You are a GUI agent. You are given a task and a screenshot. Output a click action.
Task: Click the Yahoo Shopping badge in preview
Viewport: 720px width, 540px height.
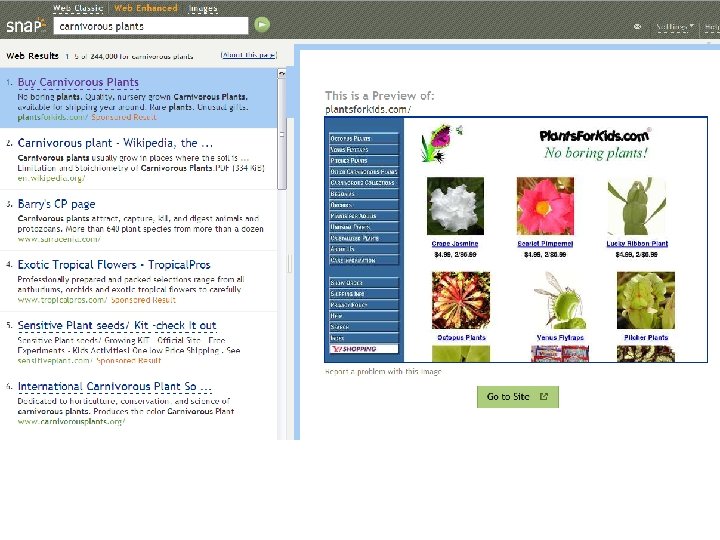point(364,349)
